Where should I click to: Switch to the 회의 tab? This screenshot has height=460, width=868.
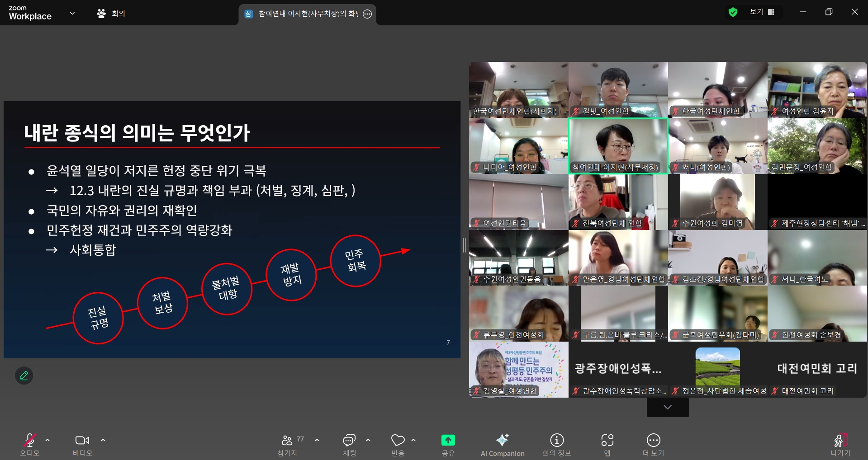pos(110,13)
